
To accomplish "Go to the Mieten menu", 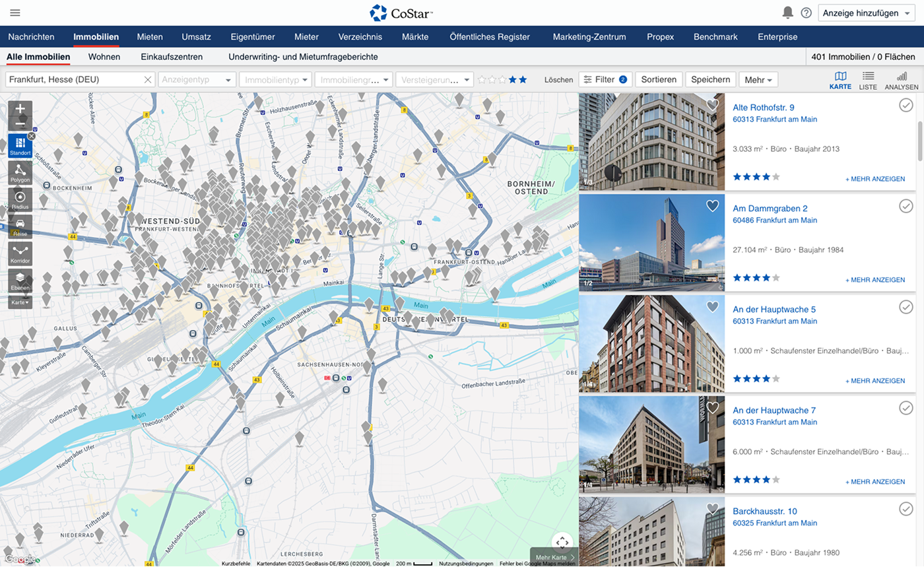I will 150,37.
